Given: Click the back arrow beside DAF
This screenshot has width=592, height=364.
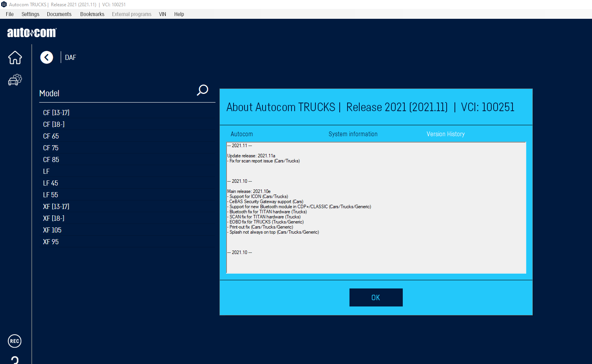Looking at the screenshot, I should [47, 58].
